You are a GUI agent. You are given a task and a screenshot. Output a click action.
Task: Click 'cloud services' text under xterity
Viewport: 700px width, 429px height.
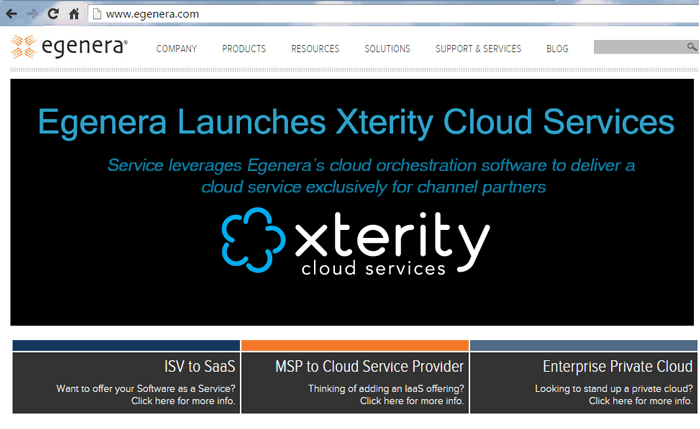[x=373, y=269]
